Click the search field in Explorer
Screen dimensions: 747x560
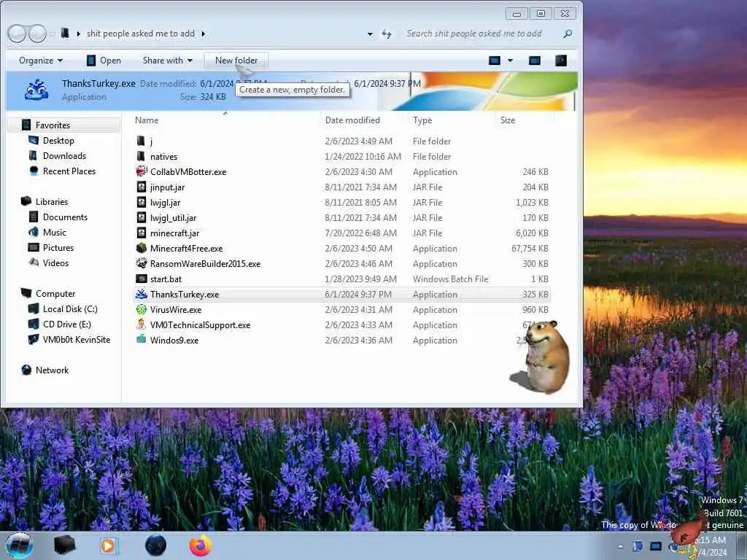coord(482,34)
